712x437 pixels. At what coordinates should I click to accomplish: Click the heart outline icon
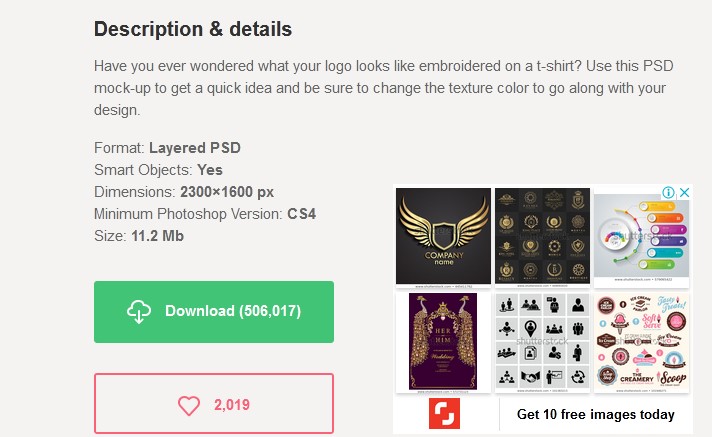[x=189, y=405]
